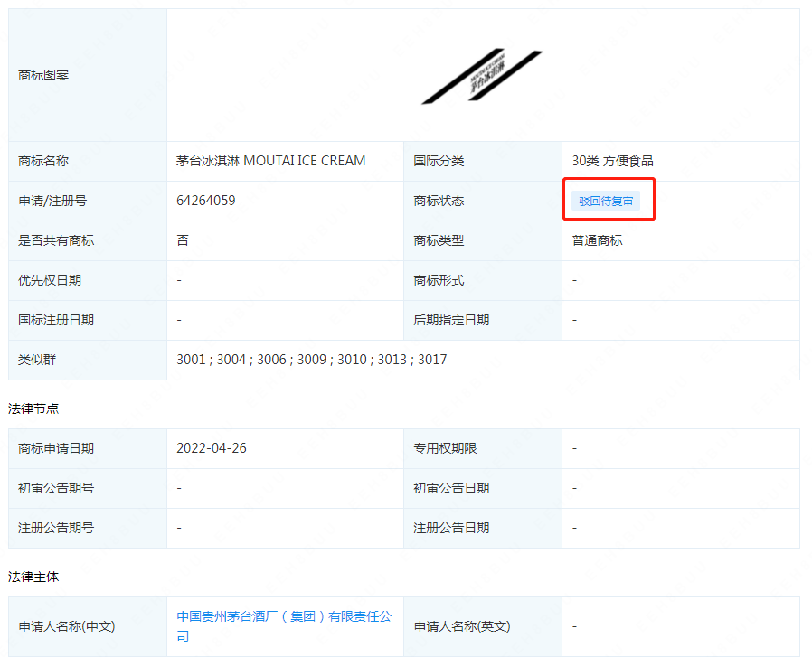Click the 商标类型 label
812x657 pixels.
[x=439, y=240]
